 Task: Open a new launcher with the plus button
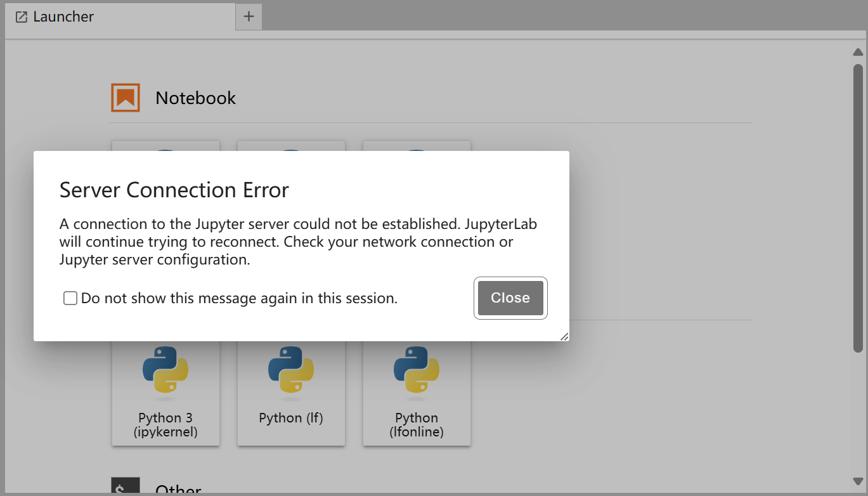click(249, 16)
